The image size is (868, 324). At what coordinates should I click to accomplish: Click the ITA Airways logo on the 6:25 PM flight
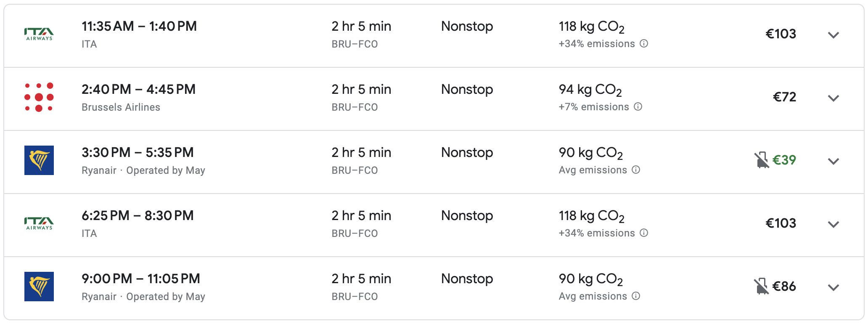39,223
